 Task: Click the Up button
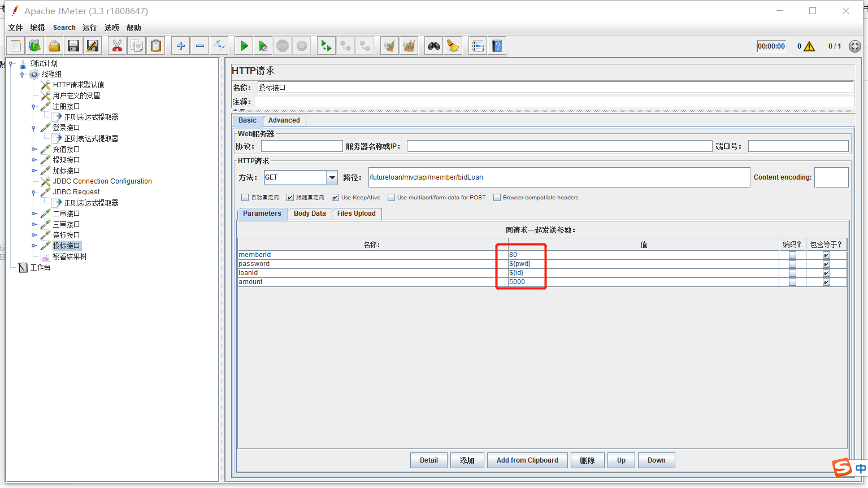pos(621,460)
